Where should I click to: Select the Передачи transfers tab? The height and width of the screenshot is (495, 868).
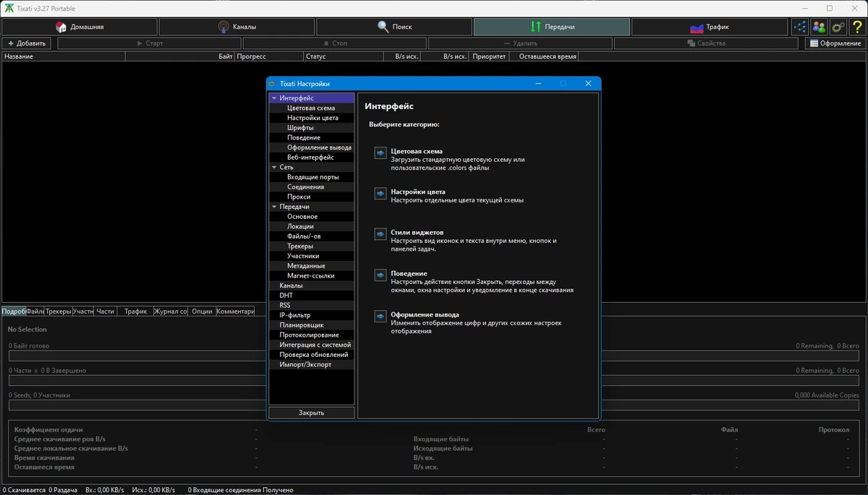[x=552, y=27]
